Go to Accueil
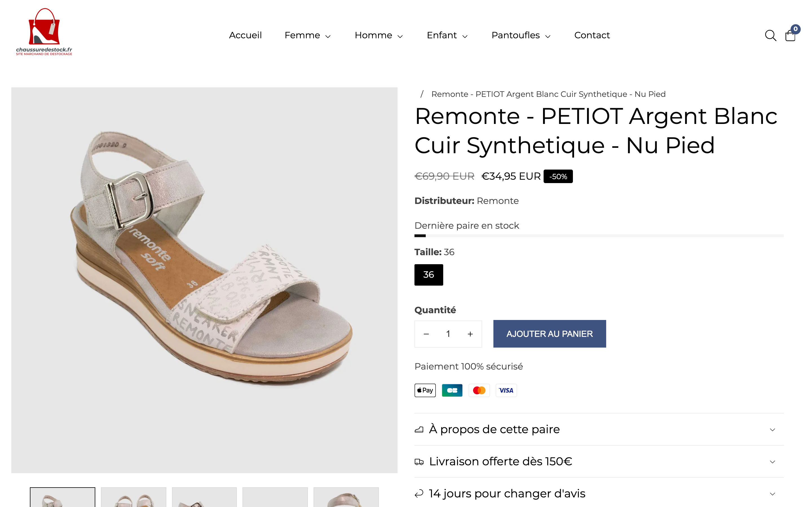Image resolution: width=812 pixels, height=507 pixels. point(245,35)
